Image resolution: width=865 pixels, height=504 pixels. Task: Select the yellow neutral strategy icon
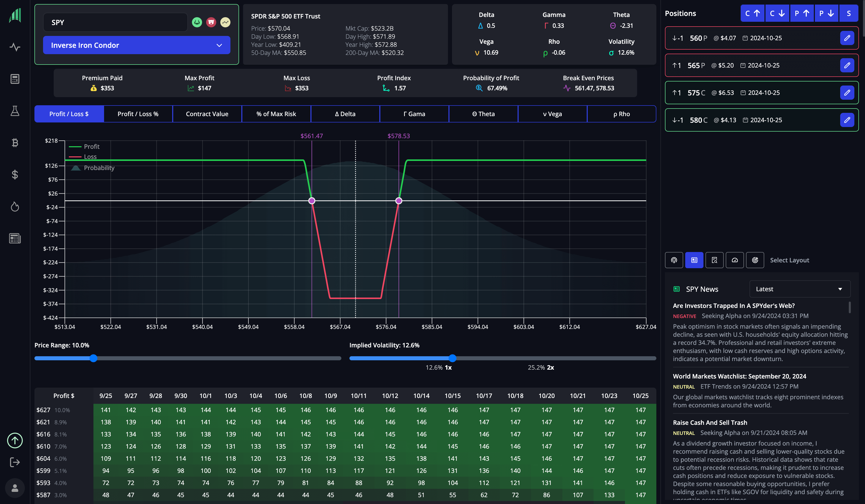(x=225, y=22)
